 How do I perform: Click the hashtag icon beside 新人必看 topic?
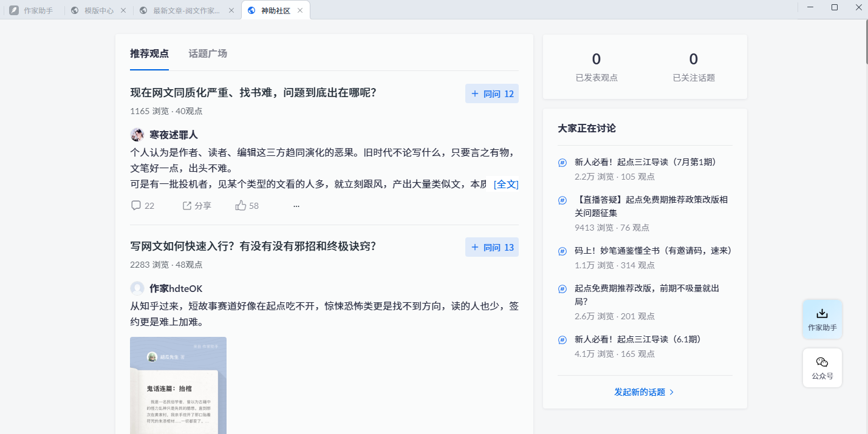tap(561, 163)
